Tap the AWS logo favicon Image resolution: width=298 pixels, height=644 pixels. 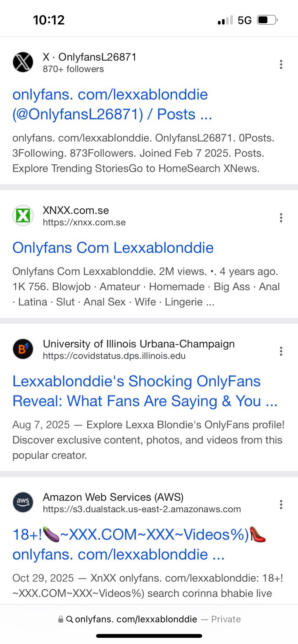[23, 502]
